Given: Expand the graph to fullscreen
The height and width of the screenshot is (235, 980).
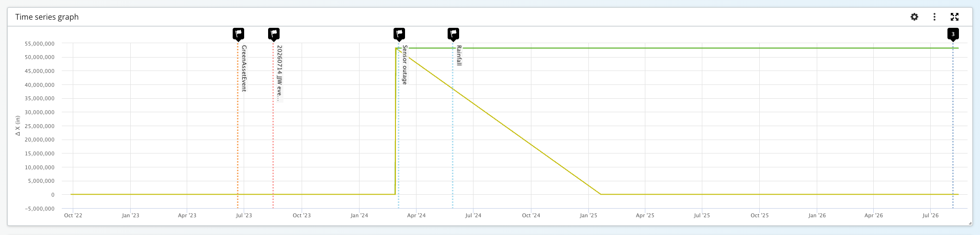Looking at the screenshot, I should 955,17.
